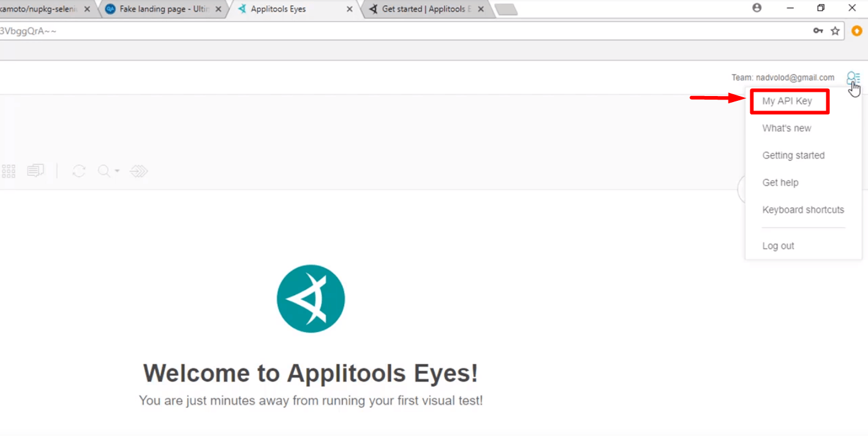
Task: Click Welcome to Applitools Eyes heading
Action: click(x=310, y=373)
